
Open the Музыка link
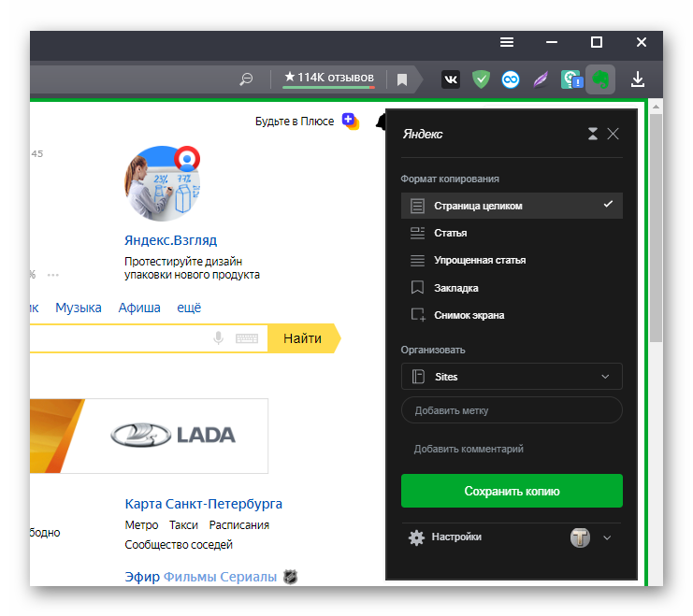[79, 308]
